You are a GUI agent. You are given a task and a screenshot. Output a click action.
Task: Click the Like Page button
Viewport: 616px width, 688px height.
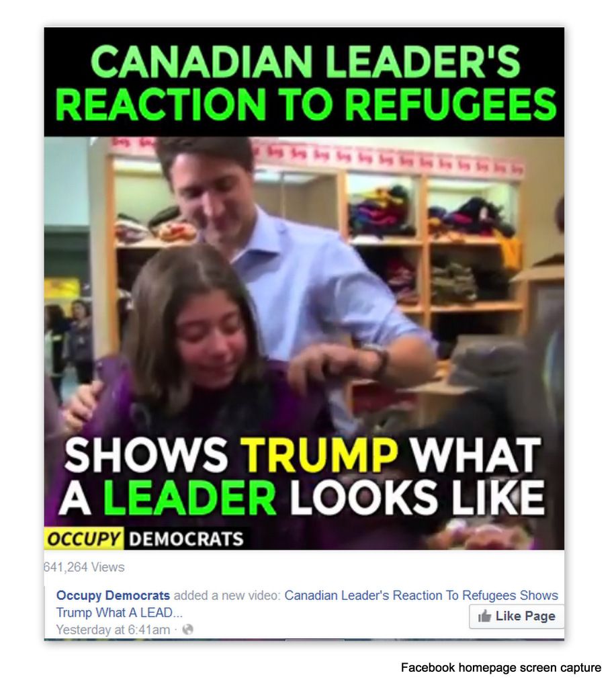tap(517, 616)
